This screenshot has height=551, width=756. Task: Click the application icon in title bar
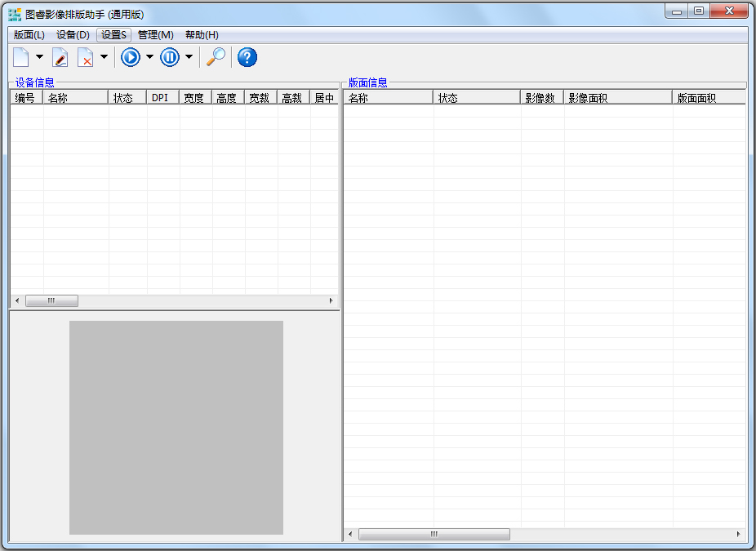[15, 15]
